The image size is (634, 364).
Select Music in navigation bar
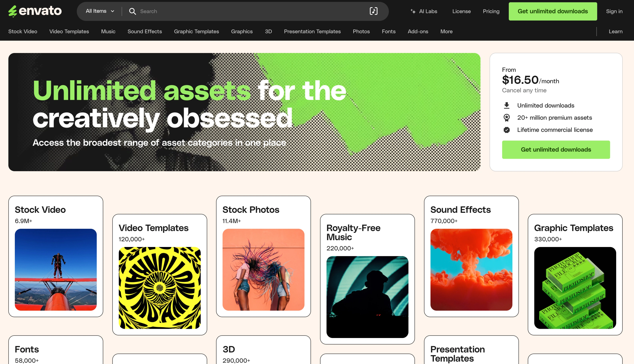click(x=108, y=32)
